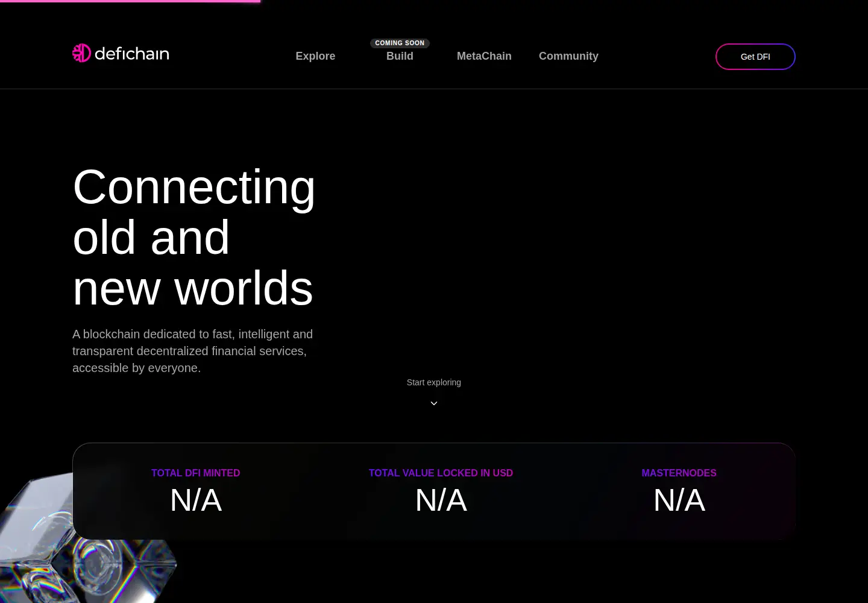Click the Get DFI button
The image size is (868, 603).
pyautogui.click(x=755, y=57)
